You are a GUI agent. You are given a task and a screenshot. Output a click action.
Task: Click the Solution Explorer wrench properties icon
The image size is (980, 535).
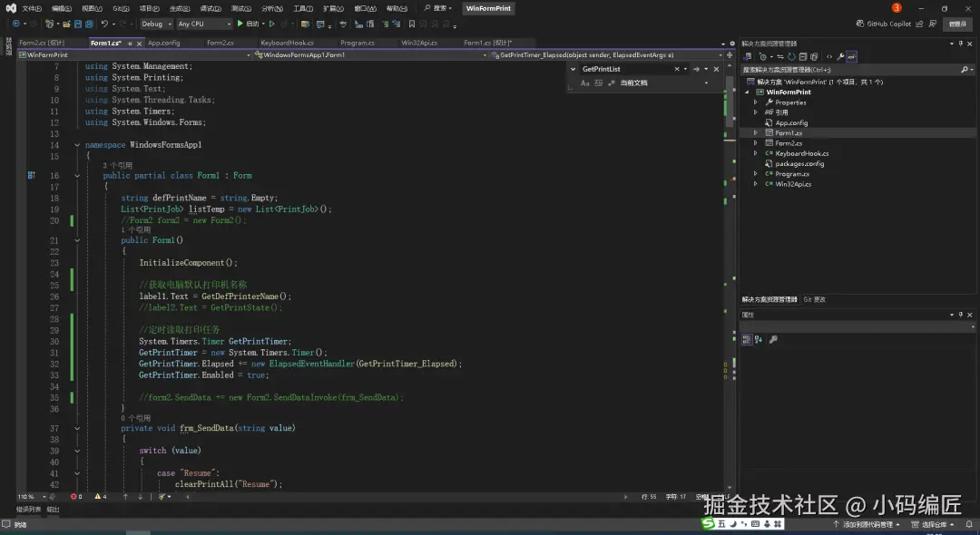pos(840,56)
